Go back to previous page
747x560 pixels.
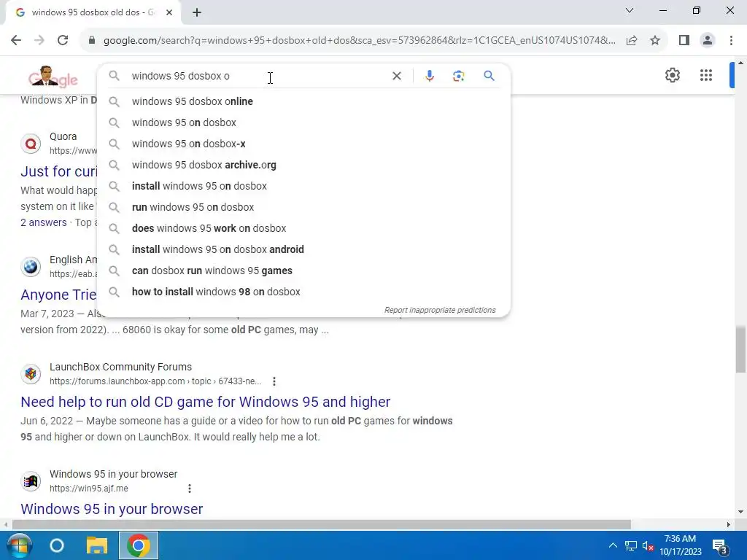16,40
